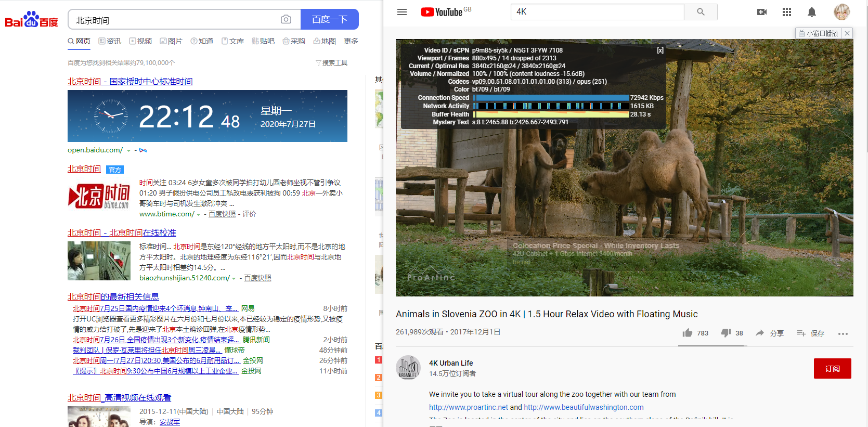Screen dimensions: 868x427
Task: Expand 更多 on the Baidu tab bar
Action: (351, 41)
